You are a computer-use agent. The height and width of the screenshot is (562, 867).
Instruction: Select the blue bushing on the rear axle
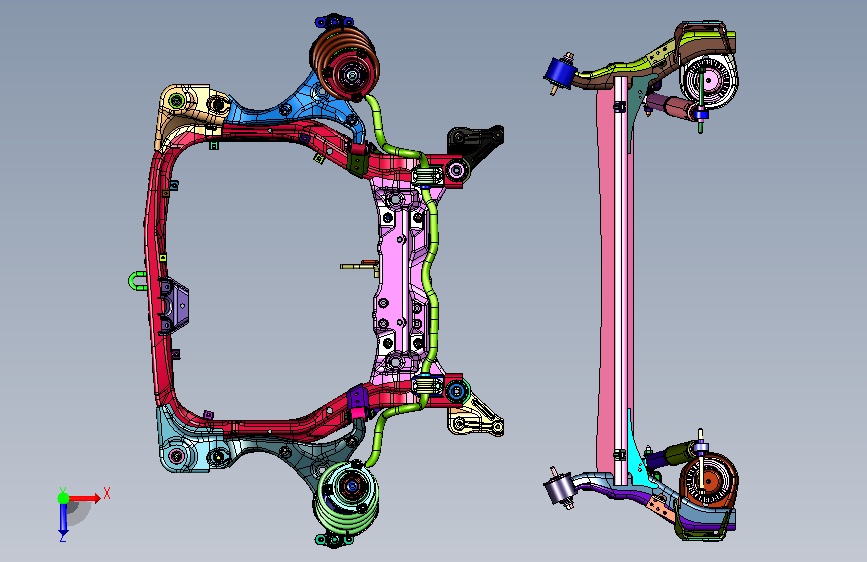(x=560, y=74)
